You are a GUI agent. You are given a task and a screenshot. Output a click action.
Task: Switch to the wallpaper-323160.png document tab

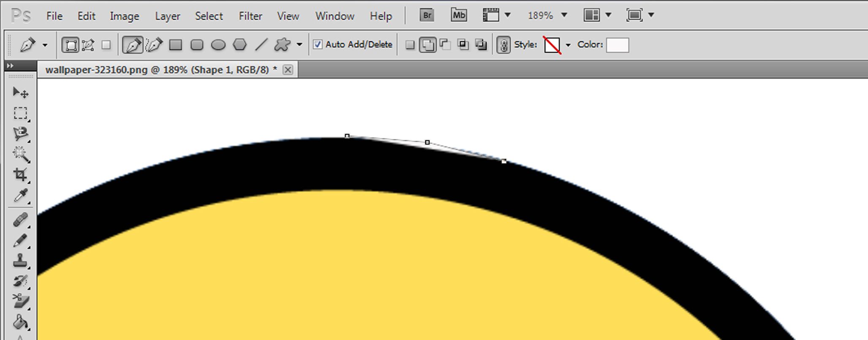tap(161, 70)
